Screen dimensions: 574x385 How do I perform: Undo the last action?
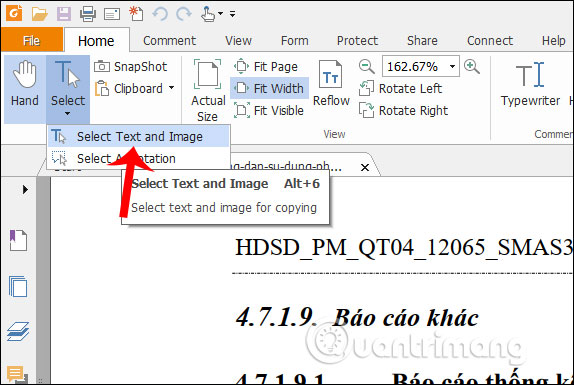point(160,14)
